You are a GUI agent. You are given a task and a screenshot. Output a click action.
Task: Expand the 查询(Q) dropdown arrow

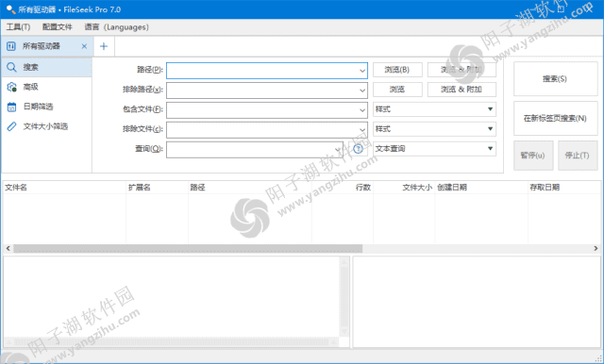[338, 149]
